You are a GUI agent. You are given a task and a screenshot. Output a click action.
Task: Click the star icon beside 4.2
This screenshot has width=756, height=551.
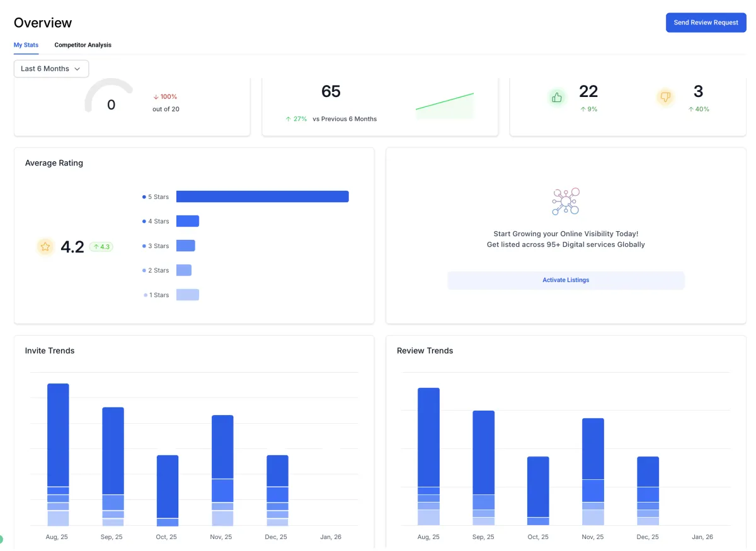click(45, 247)
